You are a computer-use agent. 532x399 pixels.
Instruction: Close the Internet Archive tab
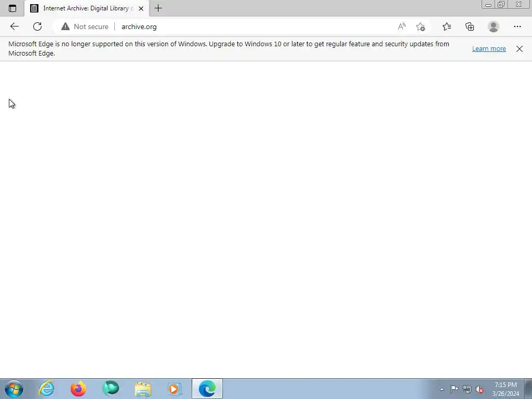[141, 8]
